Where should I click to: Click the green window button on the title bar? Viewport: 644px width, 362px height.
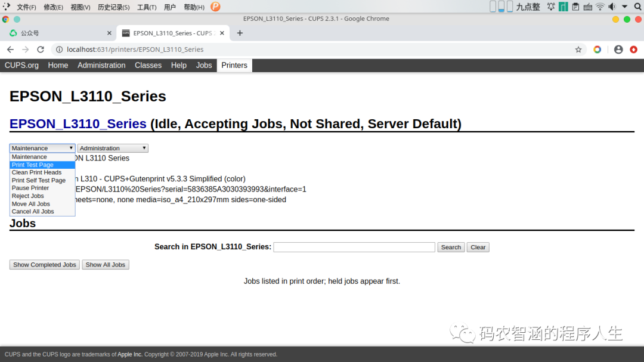(627, 19)
